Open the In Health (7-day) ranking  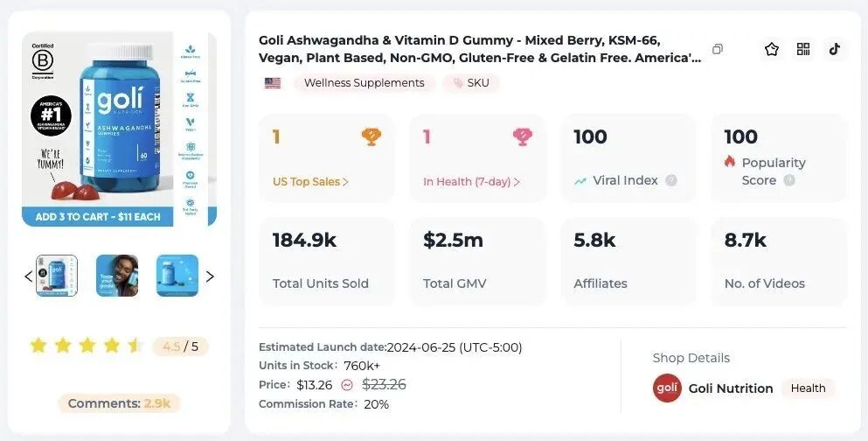coord(472,182)
